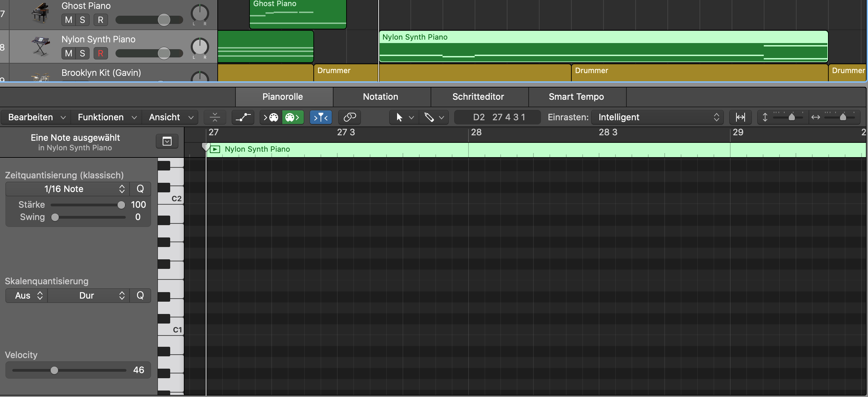Click Q button next to 1/16 Note
This screenshot has width=868, height=397.
pos(140,189)
